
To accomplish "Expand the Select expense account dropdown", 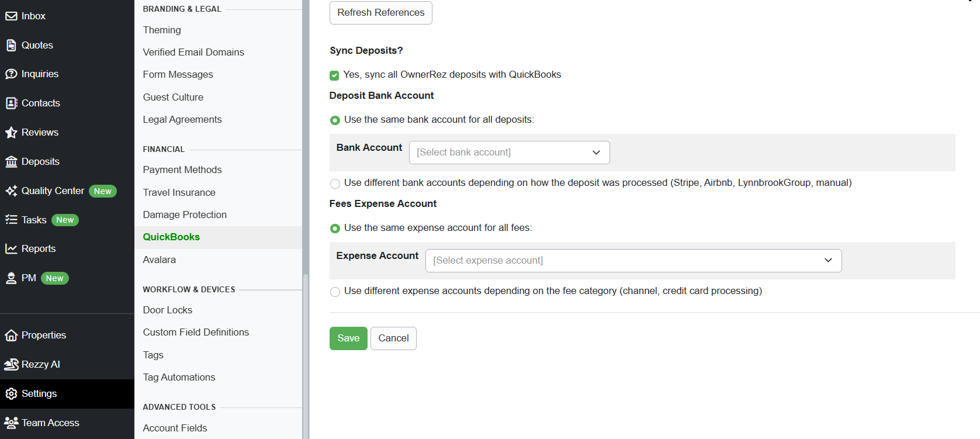I will pyautogui.click(x=633, y=261).
